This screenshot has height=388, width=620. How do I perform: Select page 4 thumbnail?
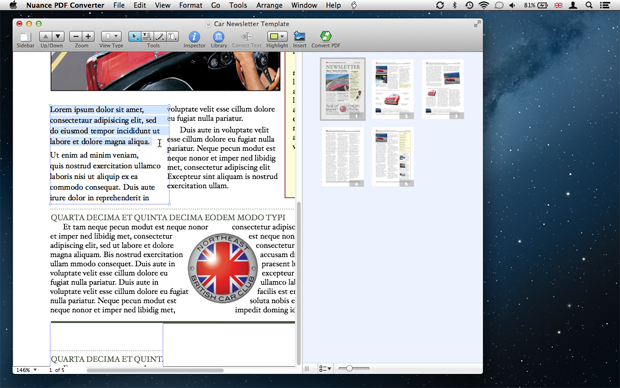pyautogui.click(x=343, y=157)
